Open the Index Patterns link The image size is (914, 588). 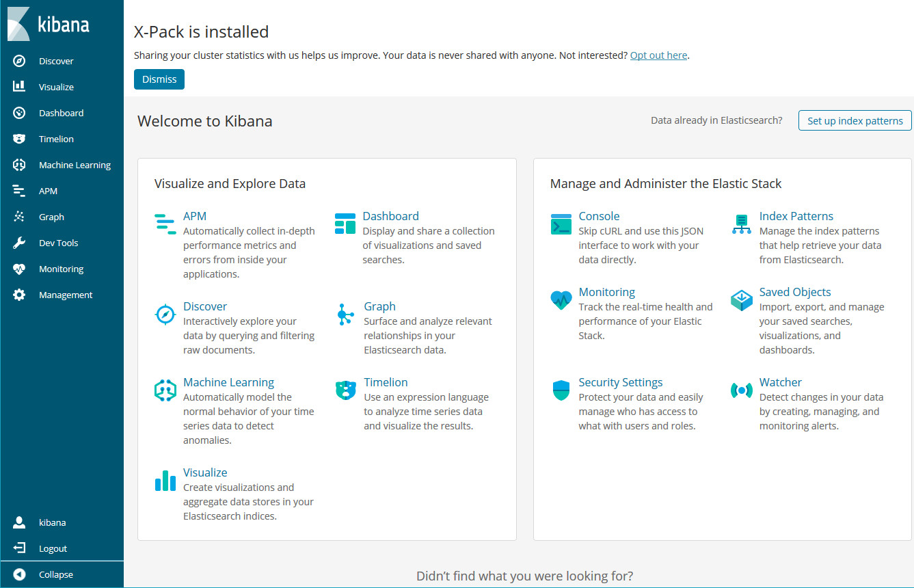[x=796, y=216]
